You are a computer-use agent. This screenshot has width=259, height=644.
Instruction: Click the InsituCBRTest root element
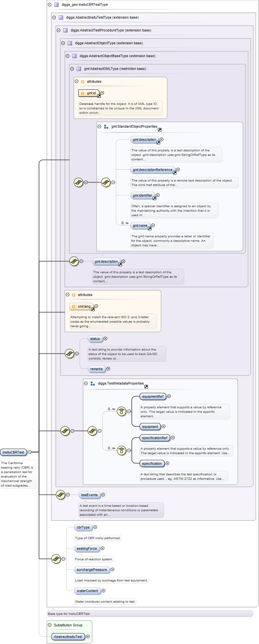click(13, 452)
